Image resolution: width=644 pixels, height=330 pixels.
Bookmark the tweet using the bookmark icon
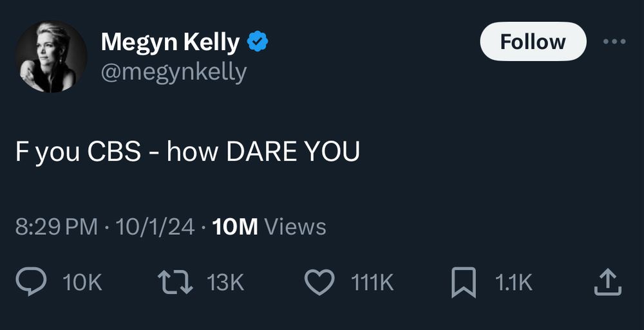[464, 282]
